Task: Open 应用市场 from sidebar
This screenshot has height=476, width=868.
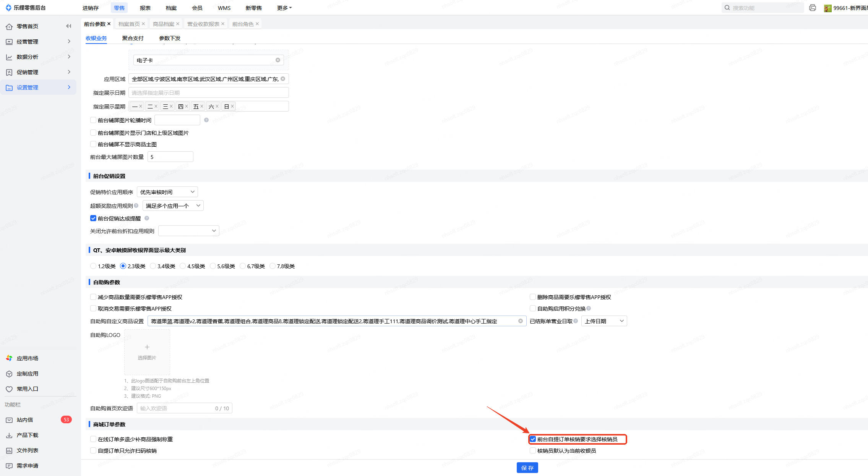Action: click(x=27, y=358)
